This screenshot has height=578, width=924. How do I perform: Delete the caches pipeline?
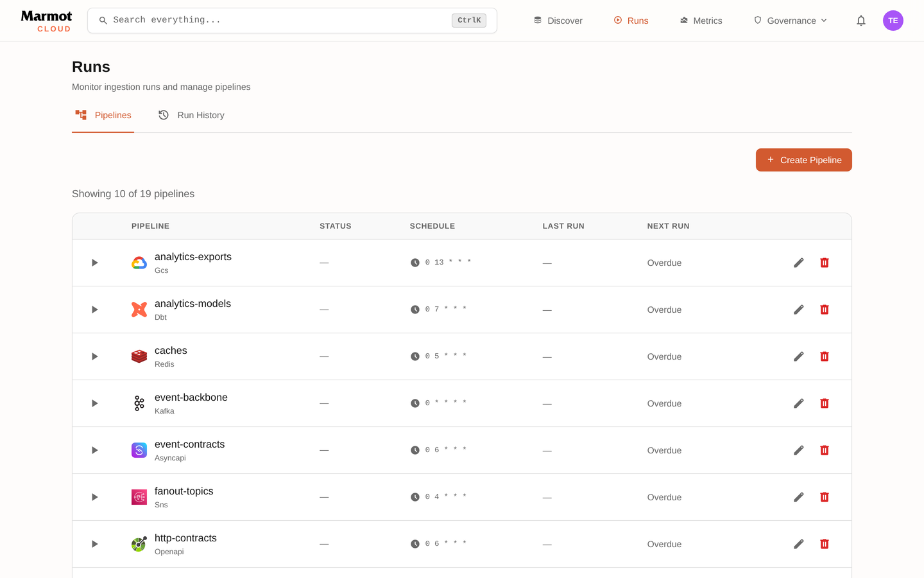(x=825, y=356)
